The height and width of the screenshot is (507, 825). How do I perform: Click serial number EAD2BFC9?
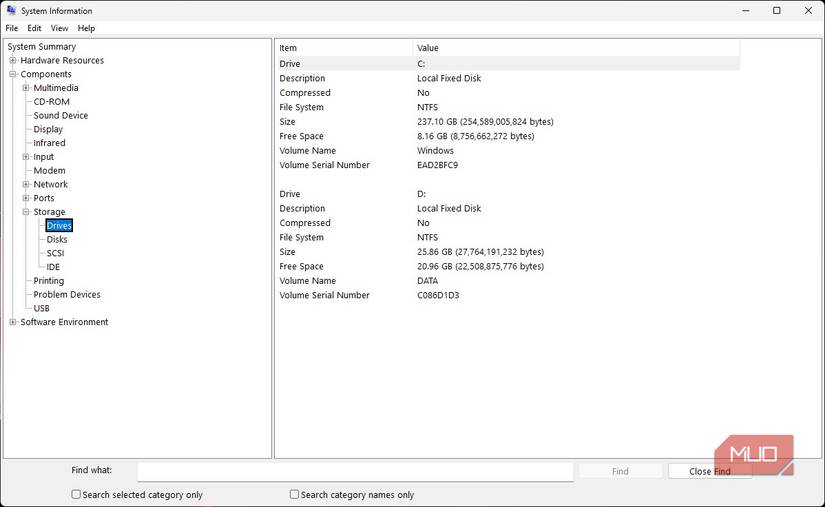point(437,165)
